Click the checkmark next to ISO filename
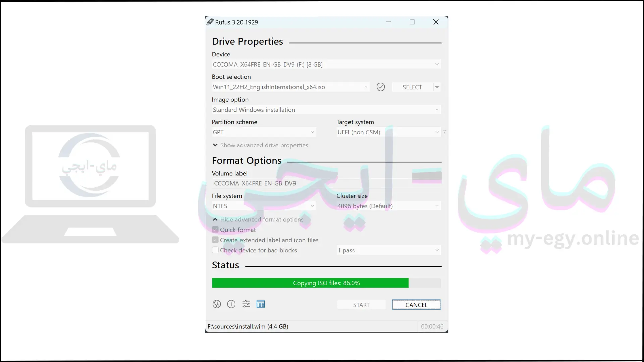This screenshot has height=362, width=644. 380,87
